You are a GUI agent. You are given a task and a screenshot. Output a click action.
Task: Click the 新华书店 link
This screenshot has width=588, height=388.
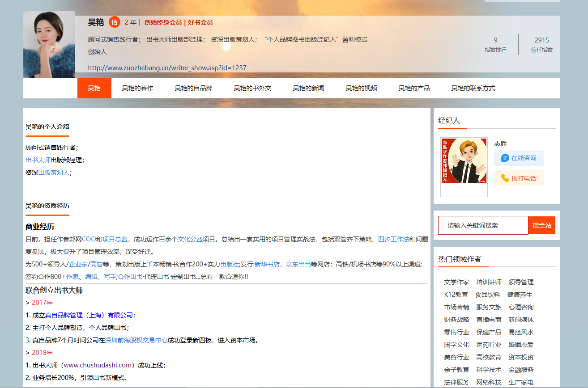pos(267,264)
